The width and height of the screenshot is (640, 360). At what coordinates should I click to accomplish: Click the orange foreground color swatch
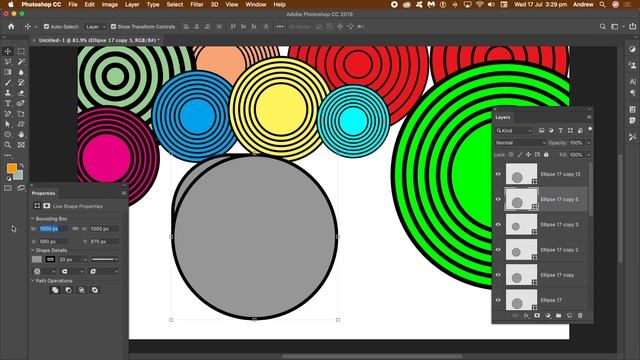[11, 168]
